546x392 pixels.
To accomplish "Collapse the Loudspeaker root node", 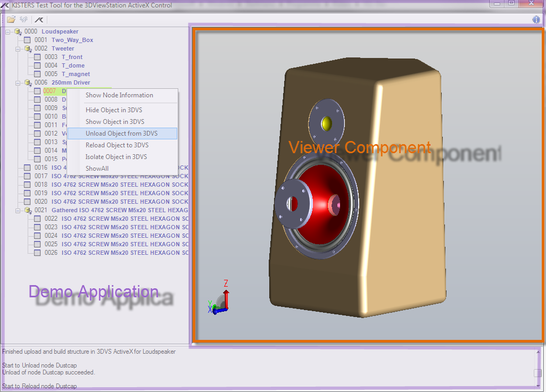I will pyautogui.click(x=7, y=32).
